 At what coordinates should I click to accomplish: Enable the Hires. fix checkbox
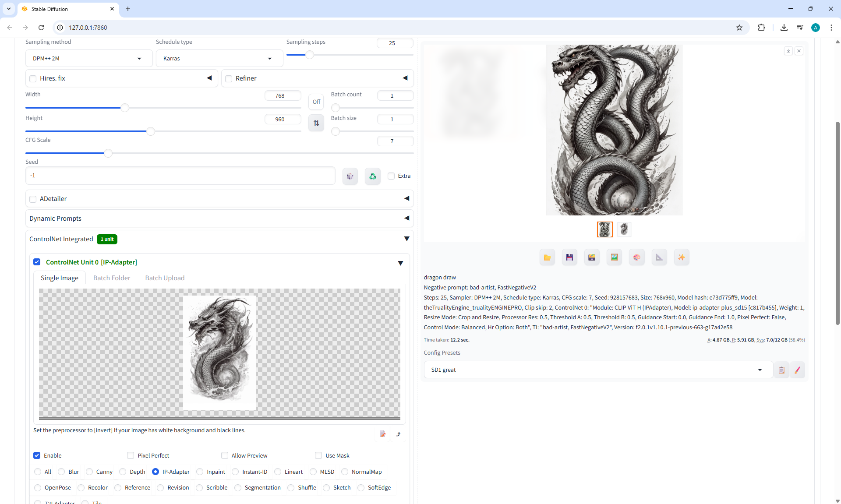(33, 79)
